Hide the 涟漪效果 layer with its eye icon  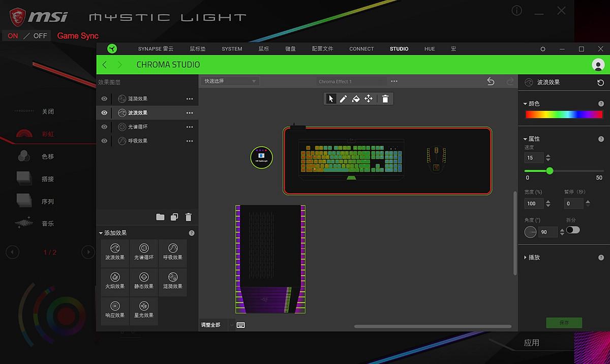104,99
